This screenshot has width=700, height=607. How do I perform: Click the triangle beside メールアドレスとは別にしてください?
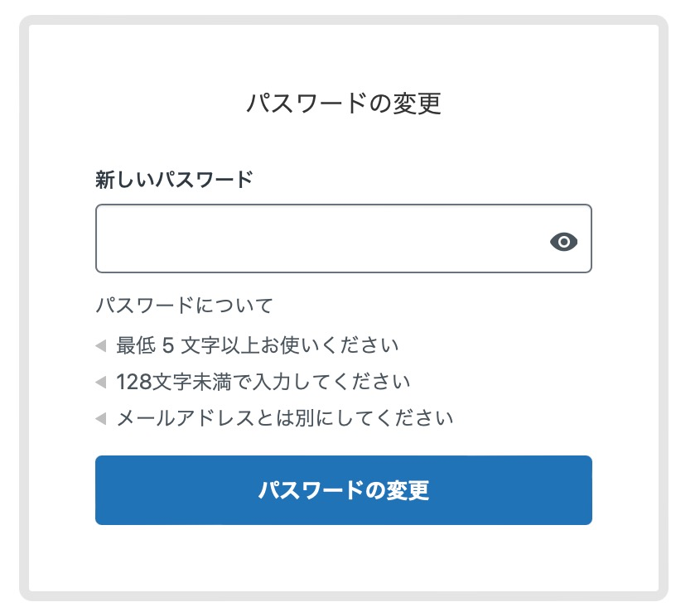coord(101,419)
